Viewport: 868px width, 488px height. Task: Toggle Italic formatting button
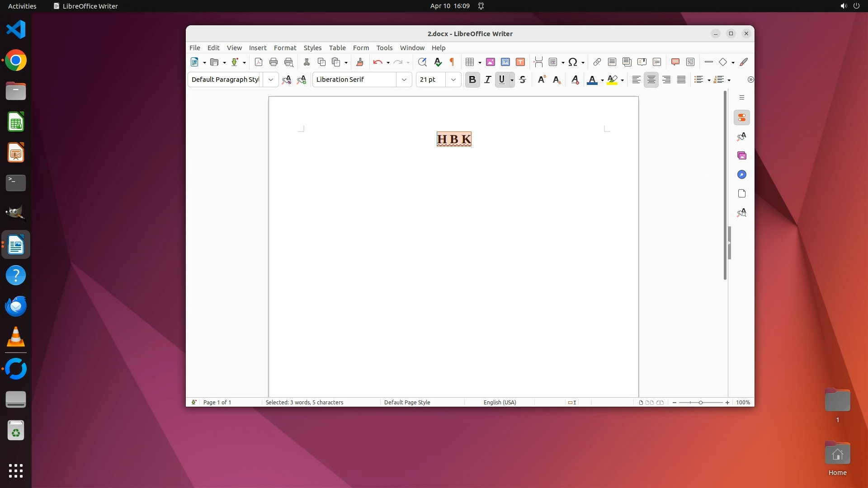pyautogui.click(x=487, y=80)
